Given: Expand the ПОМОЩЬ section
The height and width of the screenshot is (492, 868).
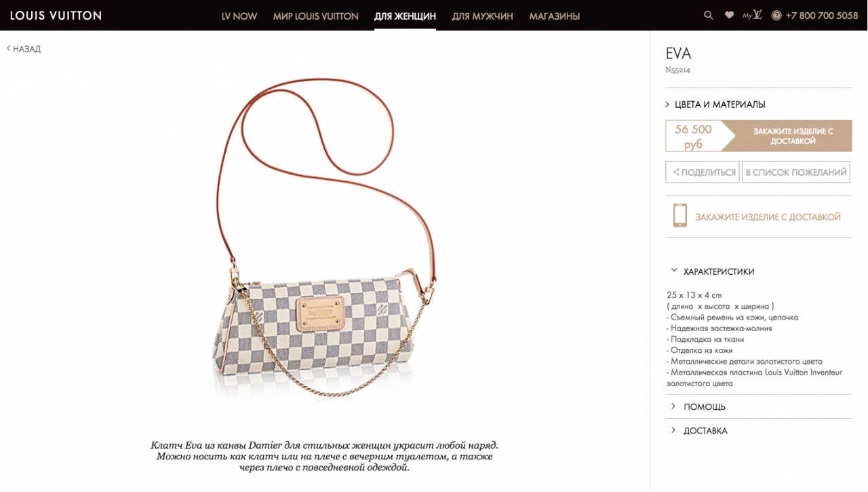Looking at the screenshot, I should coord(698,406).
